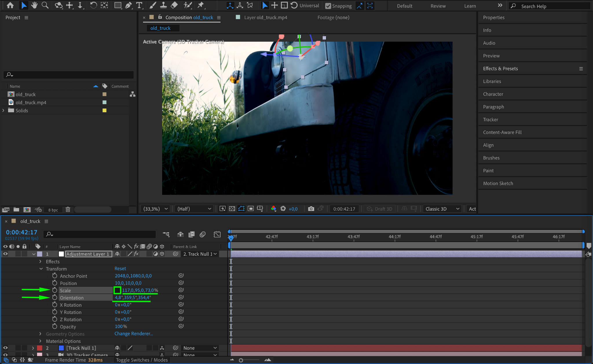Click yellow label swatch of Solids

pos(105,111)
